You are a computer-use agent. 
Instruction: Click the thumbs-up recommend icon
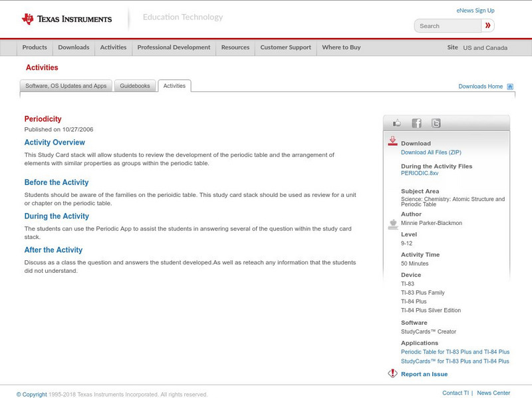click(x=396, y=122)
